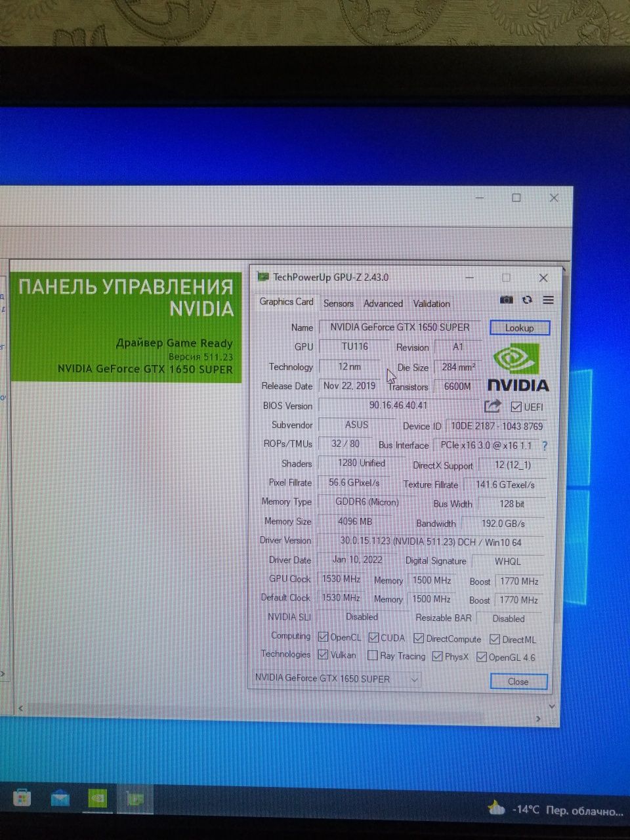Open the GPU-Z hamburger menu
The image size is (630, 840).
(x=548, y=300)
